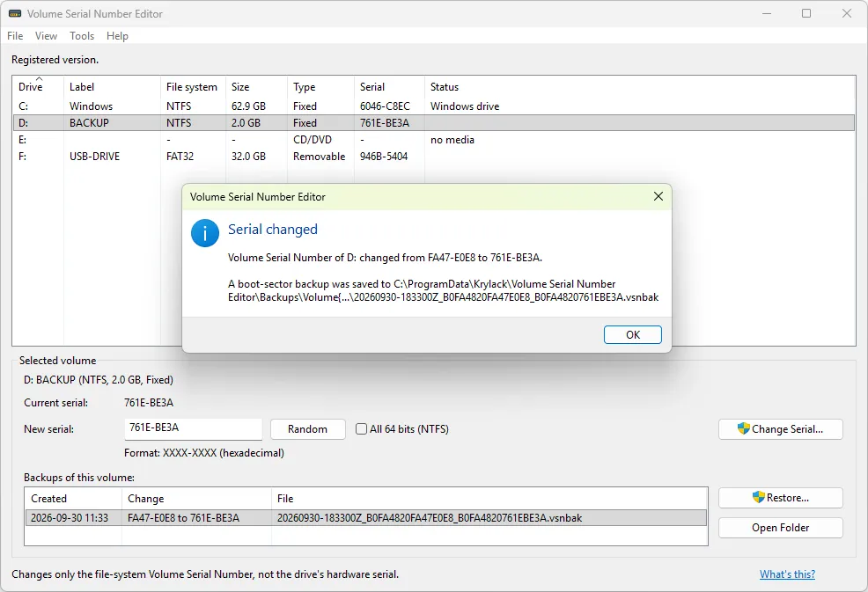Sort by the Serial column header
This screenshot has width=868, height=592.
(389, 87)
